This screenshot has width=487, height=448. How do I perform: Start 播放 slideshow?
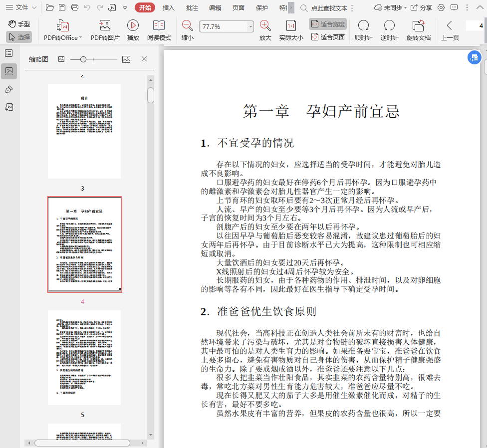[x=133, y=30]
